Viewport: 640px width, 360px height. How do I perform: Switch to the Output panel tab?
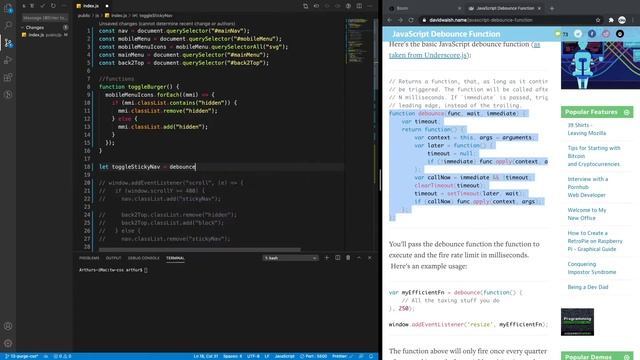click(113, 258)
